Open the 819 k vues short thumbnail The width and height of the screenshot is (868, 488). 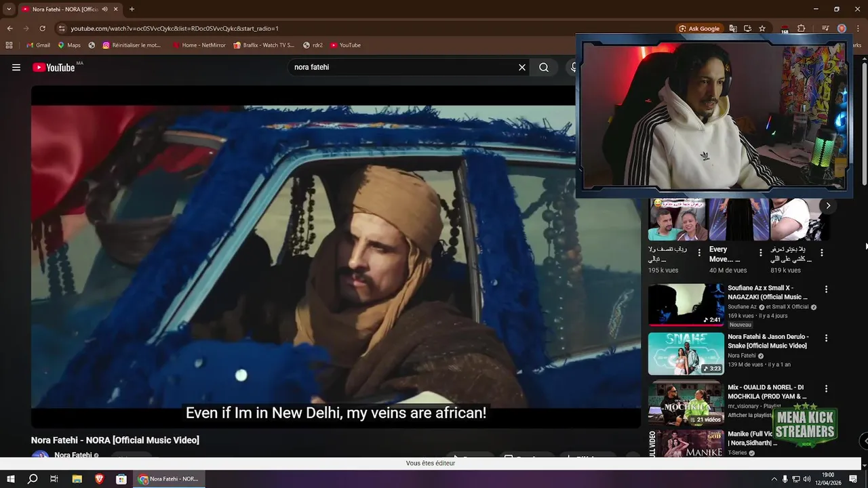coord(800,220)
